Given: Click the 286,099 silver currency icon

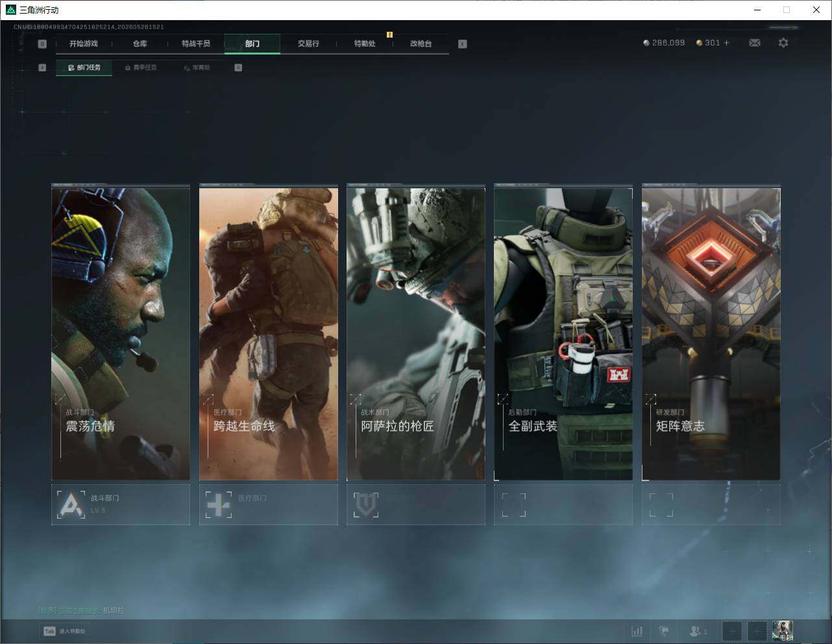Looking at the screenshot, I should [x=646, y=43].
